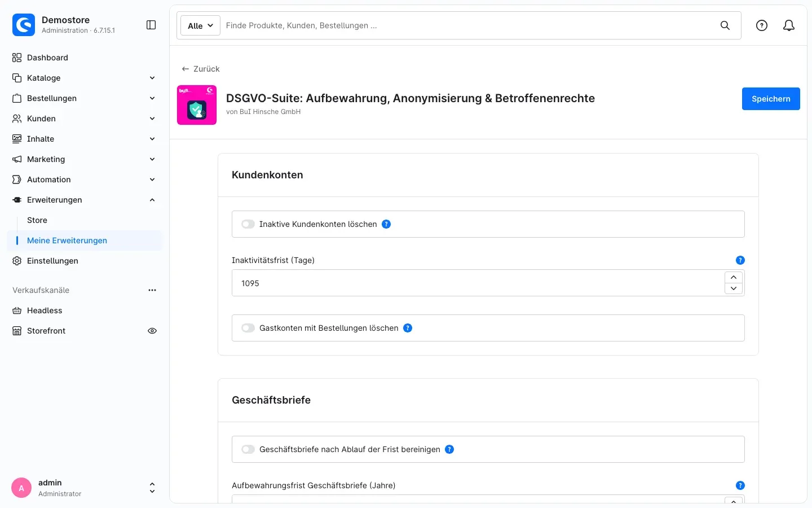
Task: Show help for Inaktivitätsfrist (Tage)
Action: (740, 260)
